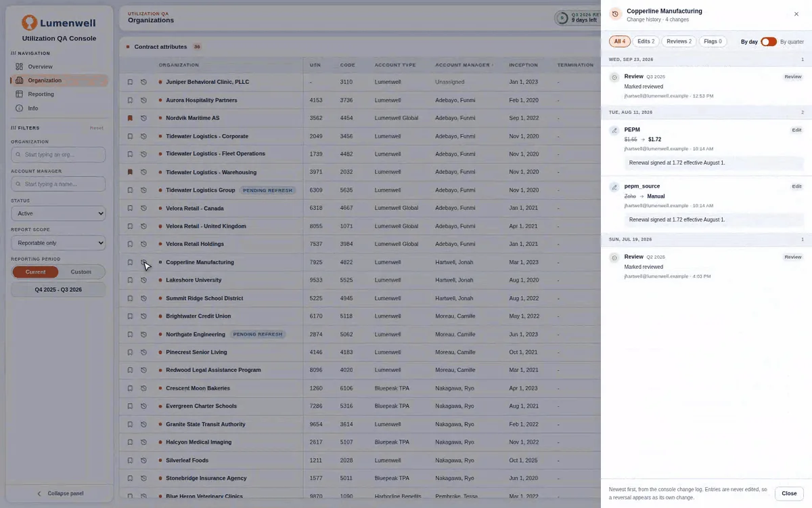
Task: Click the pencil icon beside PEPM change
Action: click(x=614, y=130)
